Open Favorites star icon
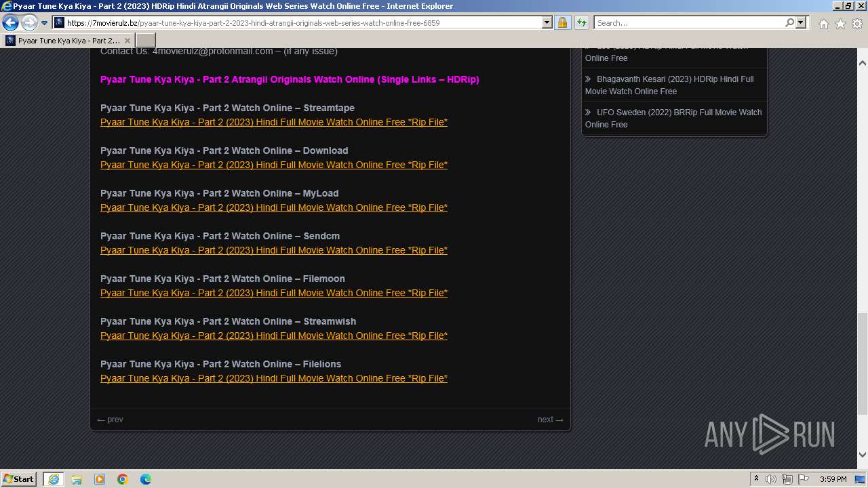 click(x=840, y=24)
